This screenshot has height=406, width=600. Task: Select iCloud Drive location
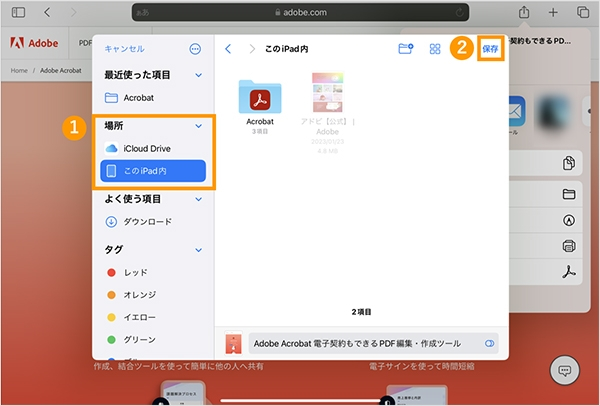tap(153, 148)
